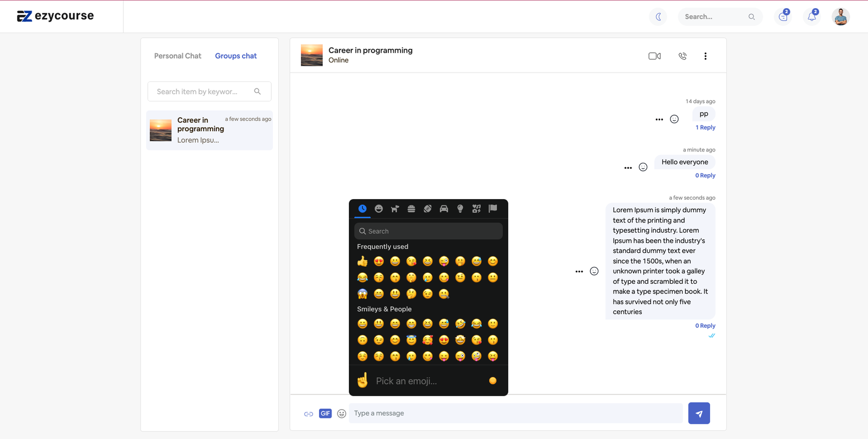Start a video call in chat header
This screenshot has height=439, width=868.
pos(654,56)
